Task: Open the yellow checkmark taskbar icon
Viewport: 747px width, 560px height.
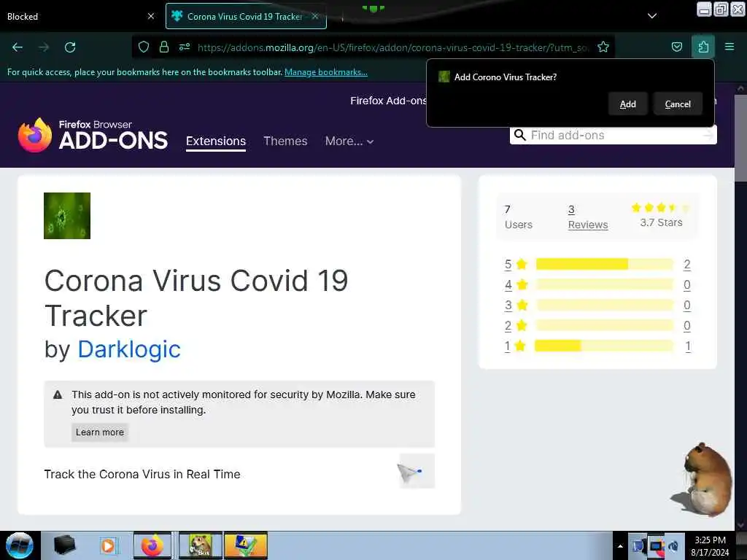Action: click(x=246, y=545)
